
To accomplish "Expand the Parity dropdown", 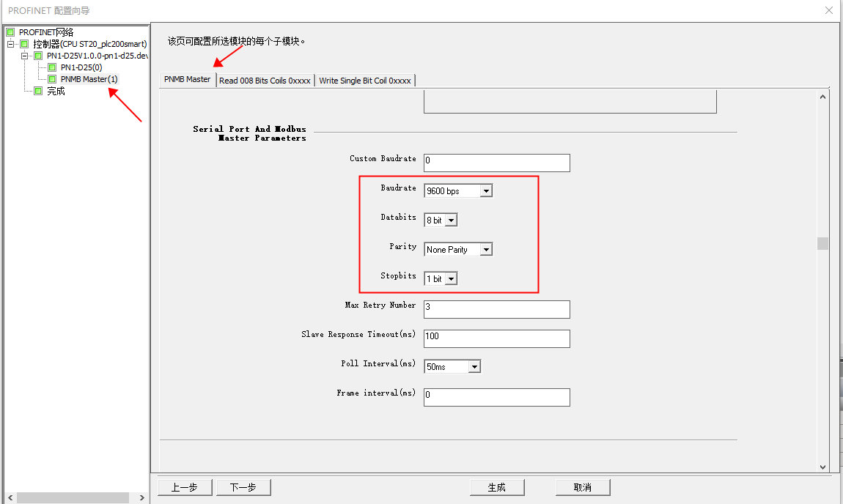I will coord(486,250).
